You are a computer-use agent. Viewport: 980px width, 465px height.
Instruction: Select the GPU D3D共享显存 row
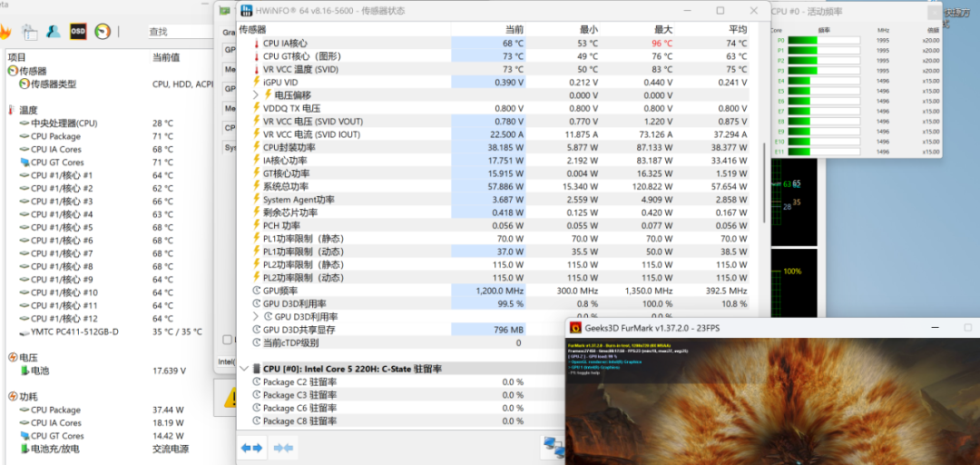(x=400, y=330)
